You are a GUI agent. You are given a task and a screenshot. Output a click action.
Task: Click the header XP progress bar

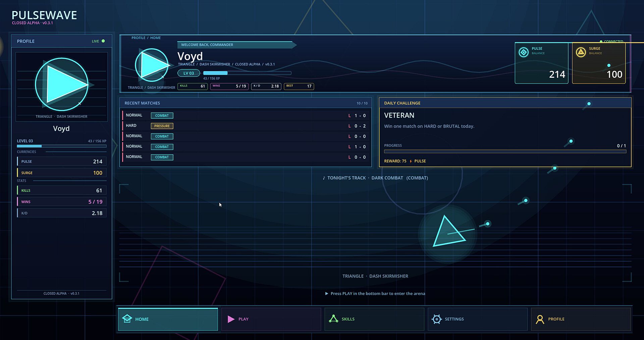[247, 73]
